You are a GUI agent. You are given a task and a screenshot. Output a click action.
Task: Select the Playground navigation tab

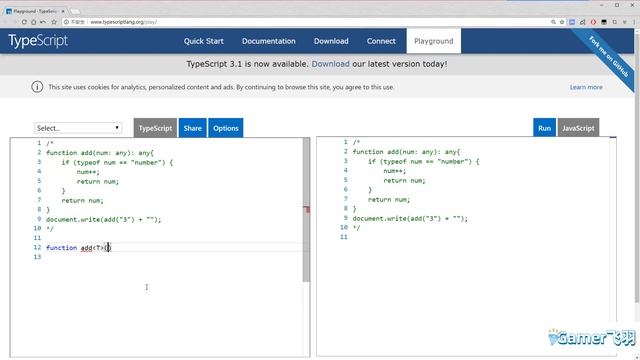(x=433, y=41)
